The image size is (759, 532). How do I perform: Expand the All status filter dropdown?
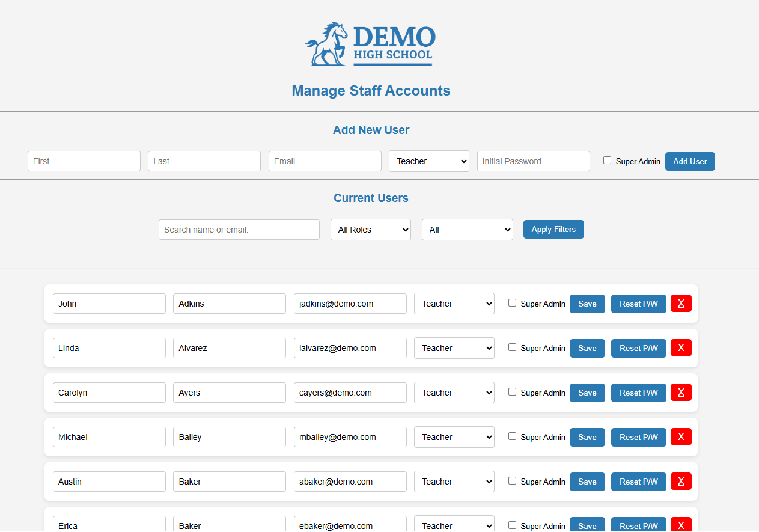467,230
